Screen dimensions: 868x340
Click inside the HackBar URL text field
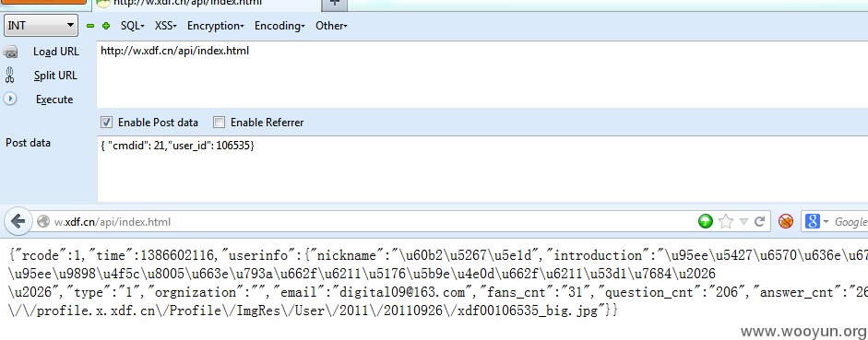482,74
